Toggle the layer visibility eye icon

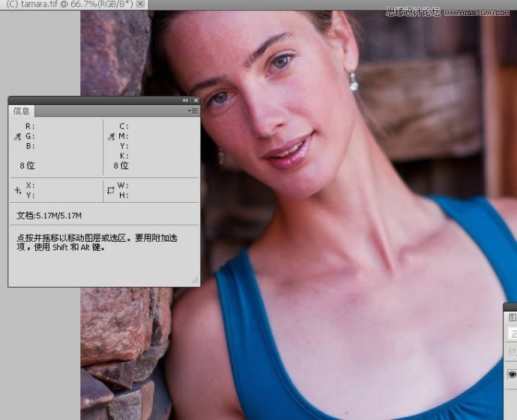pyautogui.click(x=513, y=374)
